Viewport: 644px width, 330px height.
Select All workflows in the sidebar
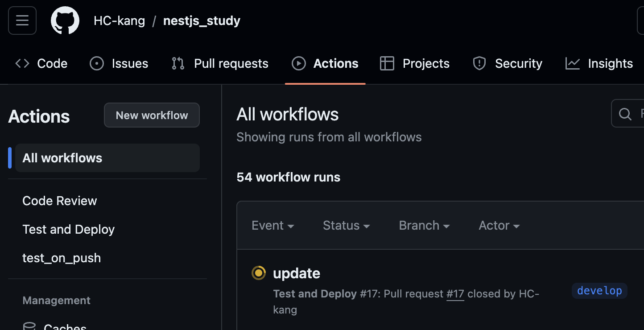pyautogui.click(x=107, y=158)
